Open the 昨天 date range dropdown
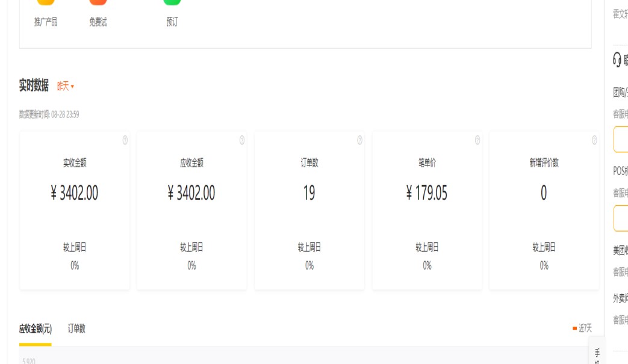The image size is (628, 364). click(x=66, y=87)
